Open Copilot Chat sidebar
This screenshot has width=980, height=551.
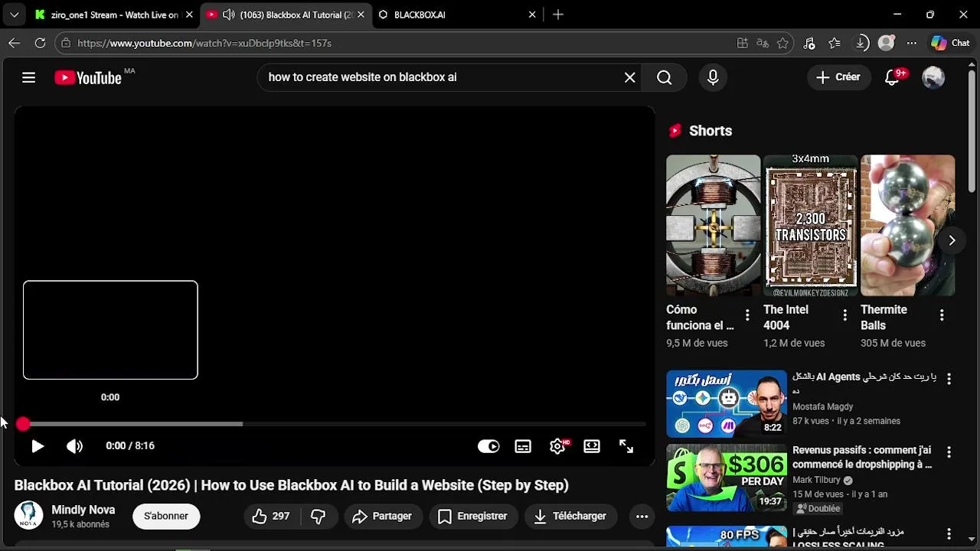tap(950, 44)
